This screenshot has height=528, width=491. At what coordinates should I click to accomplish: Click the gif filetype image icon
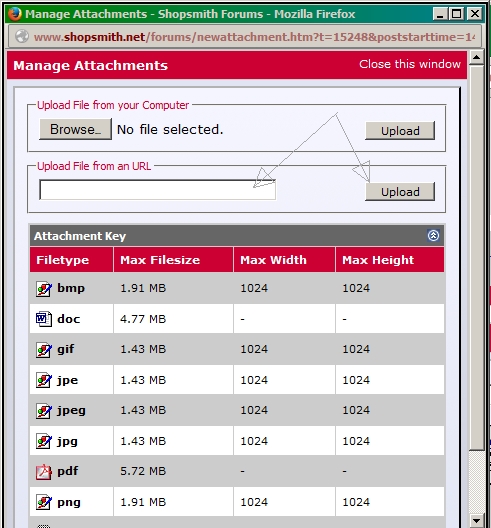click(44, 350)
